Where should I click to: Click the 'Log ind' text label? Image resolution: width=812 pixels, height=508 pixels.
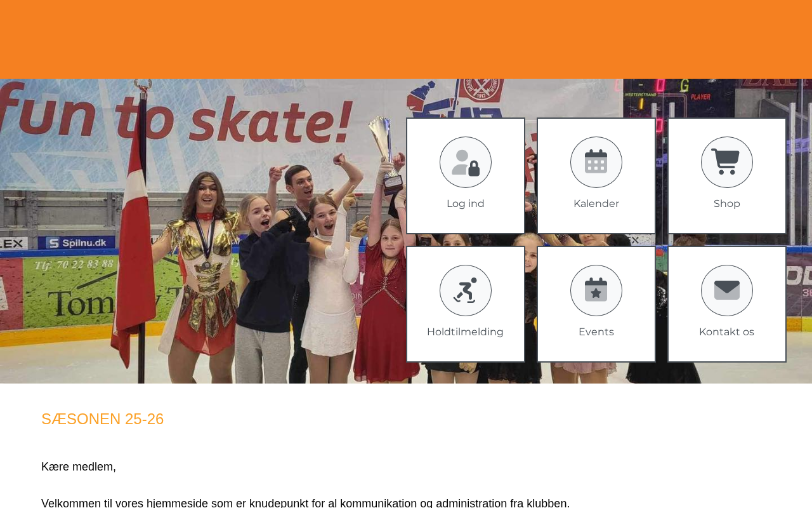coord(466,204)
